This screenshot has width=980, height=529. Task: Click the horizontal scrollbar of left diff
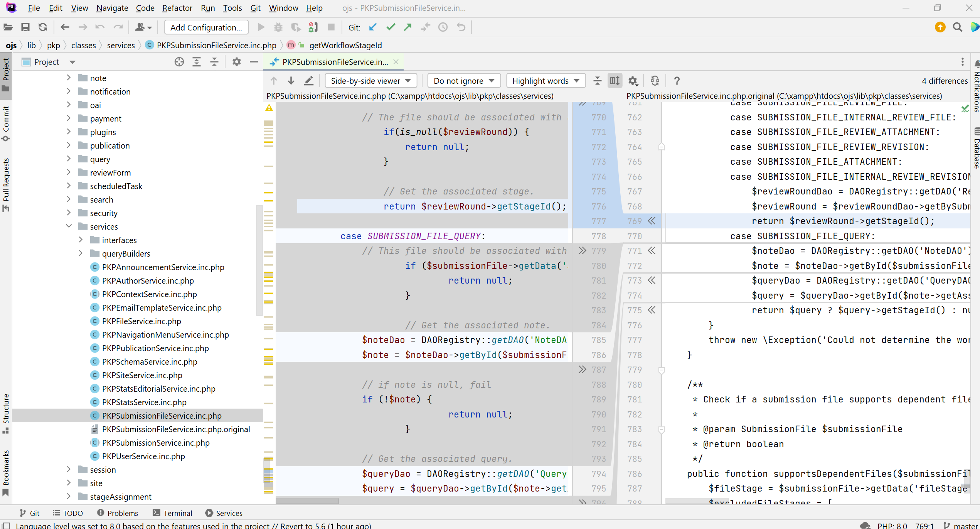307,501
